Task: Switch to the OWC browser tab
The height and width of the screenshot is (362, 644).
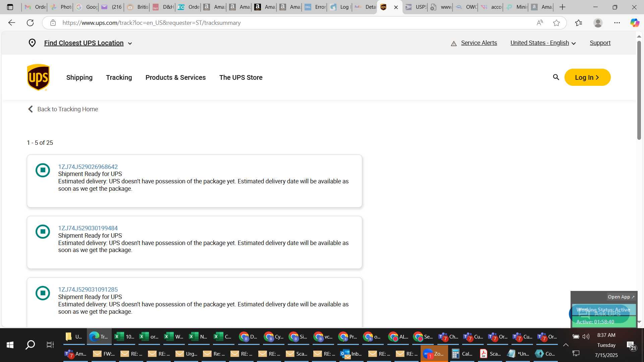Action: 466,7
